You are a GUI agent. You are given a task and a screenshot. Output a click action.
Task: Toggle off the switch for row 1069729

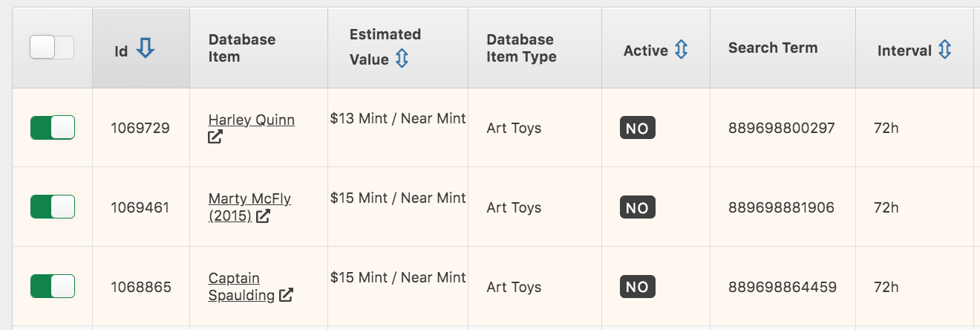[x=53, y=128]
